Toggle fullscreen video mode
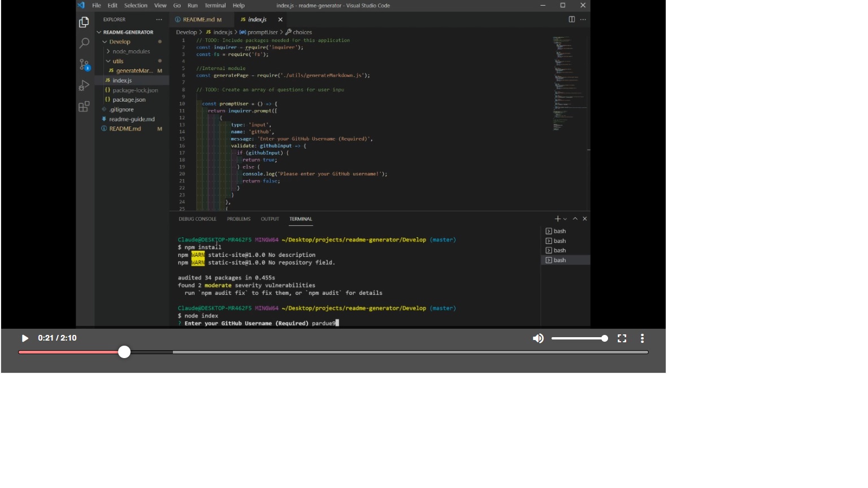 (622, 338)
